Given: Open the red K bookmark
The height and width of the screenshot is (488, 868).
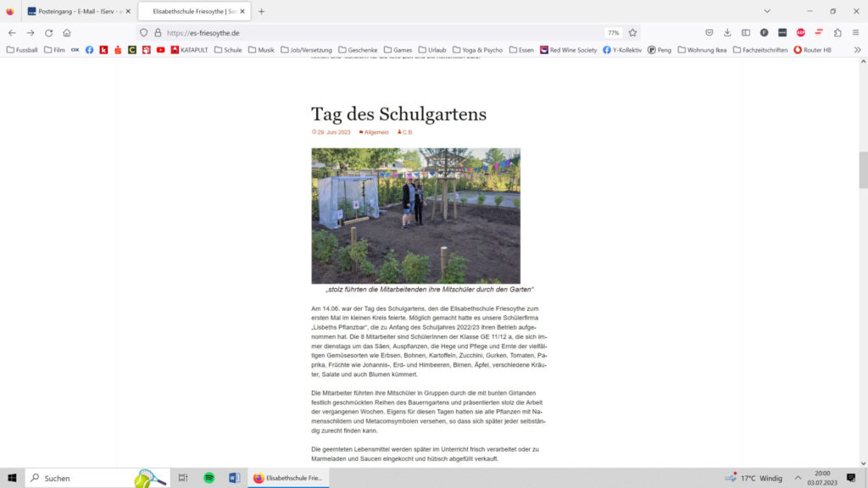Looking at the screenshot, I should point(103,50).
